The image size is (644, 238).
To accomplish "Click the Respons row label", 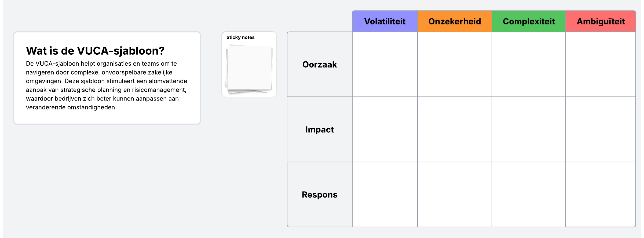I will tap(320, 195).
